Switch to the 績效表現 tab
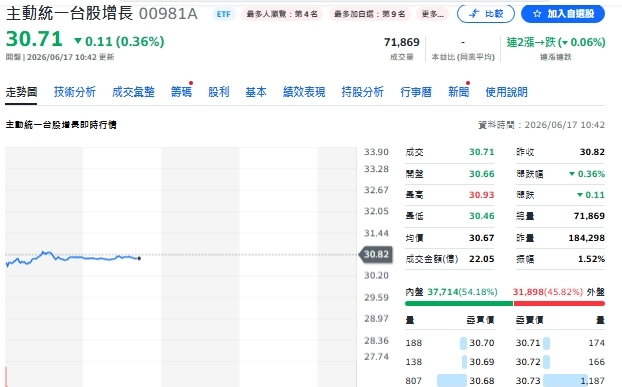 pos(304,92)
